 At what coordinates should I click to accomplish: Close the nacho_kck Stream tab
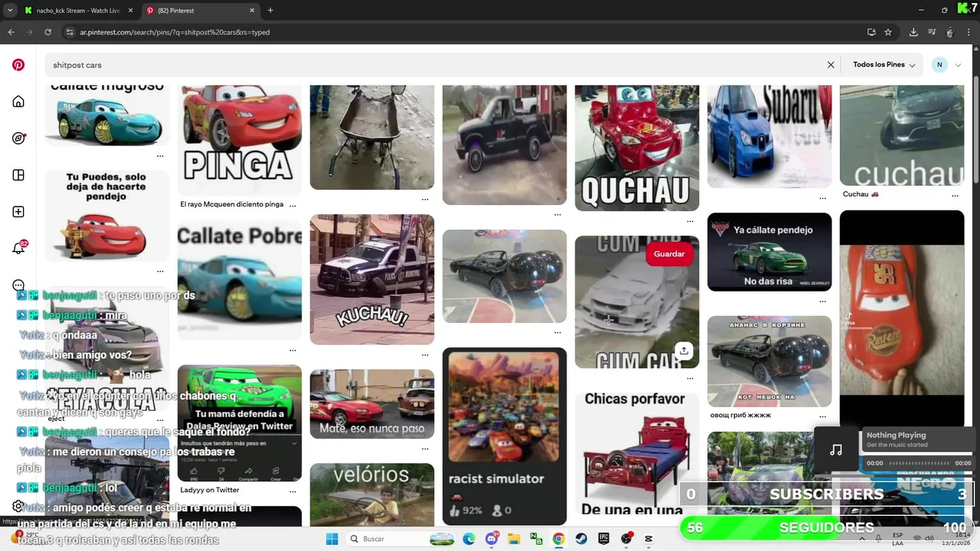click(131, 11)
